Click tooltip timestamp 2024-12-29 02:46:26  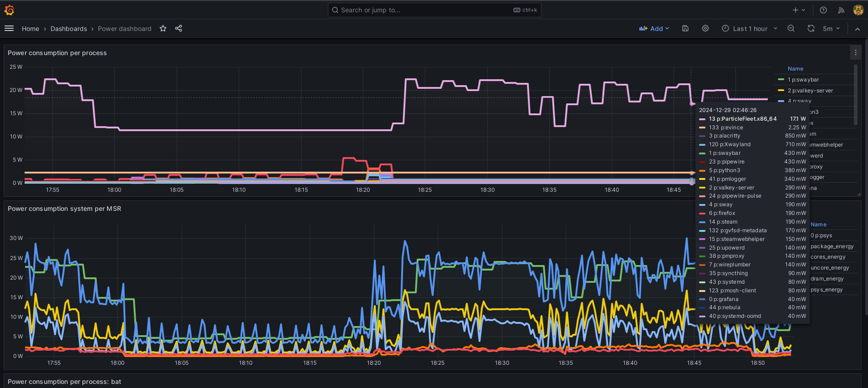728,110
